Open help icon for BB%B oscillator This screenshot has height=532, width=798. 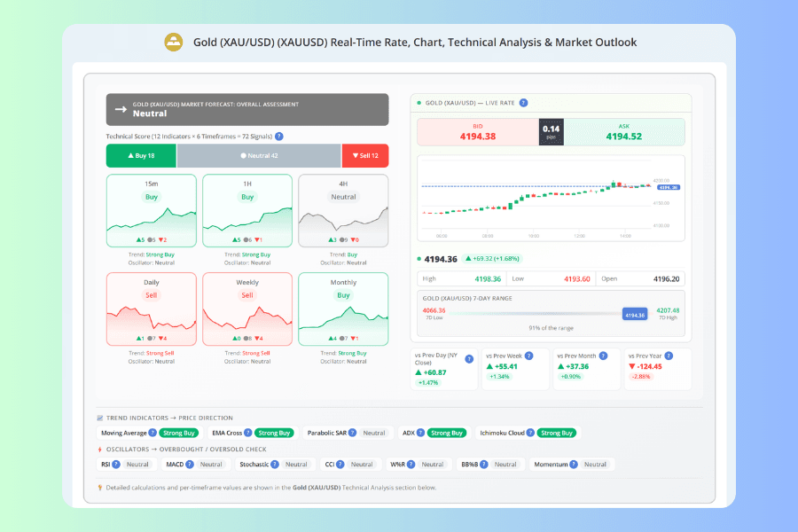pos(483,465)
